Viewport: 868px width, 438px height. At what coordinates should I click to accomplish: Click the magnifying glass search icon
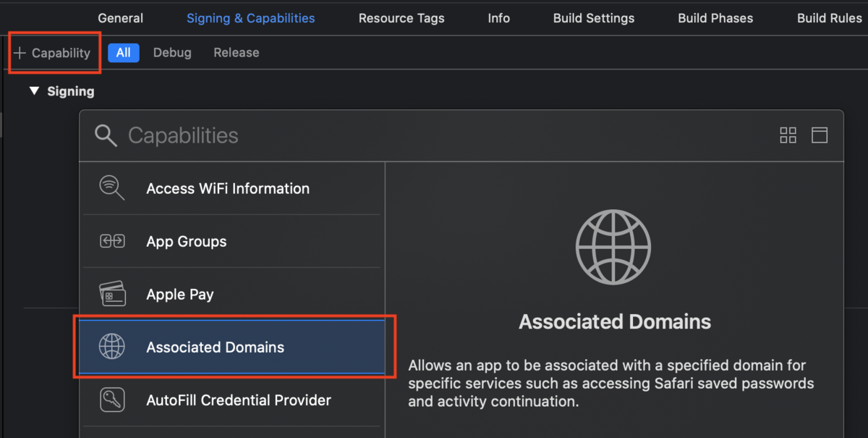[106, 135]
